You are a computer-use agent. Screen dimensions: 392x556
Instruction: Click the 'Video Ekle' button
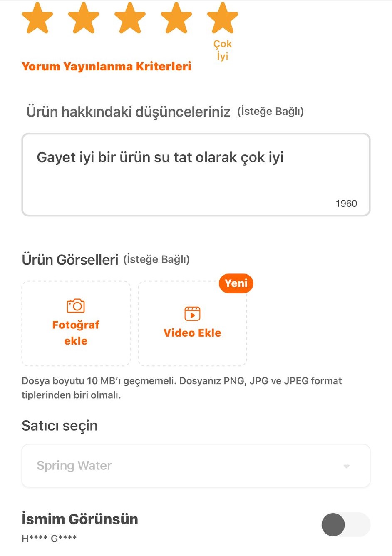click(192, 323)
